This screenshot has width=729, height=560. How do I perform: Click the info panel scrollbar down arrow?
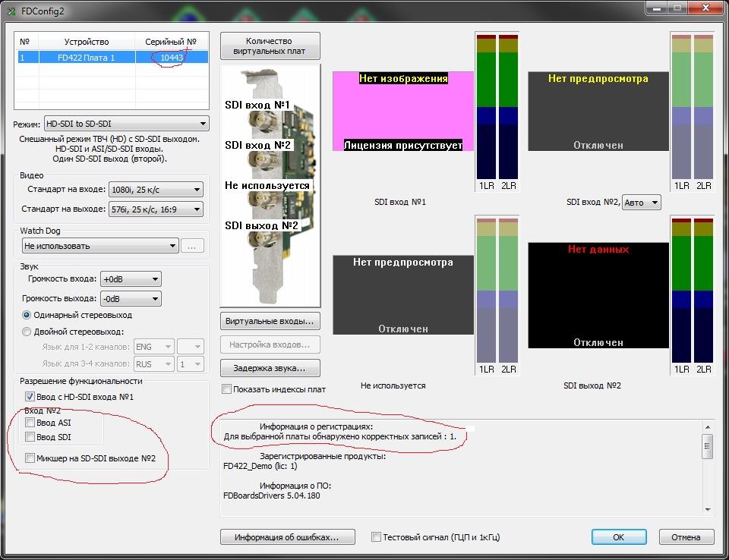708,509
